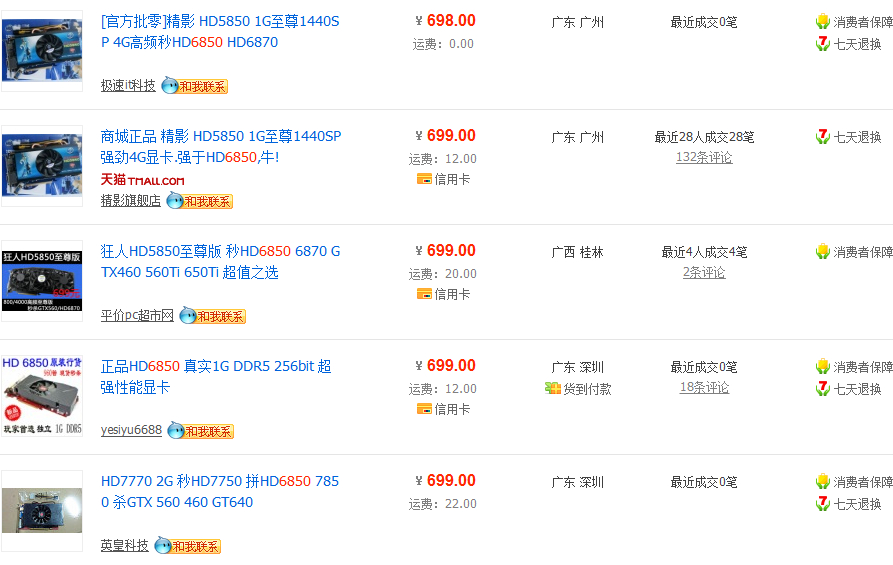Click Wangwang chat icon beside 平价pc超市网

click(212, 316)
